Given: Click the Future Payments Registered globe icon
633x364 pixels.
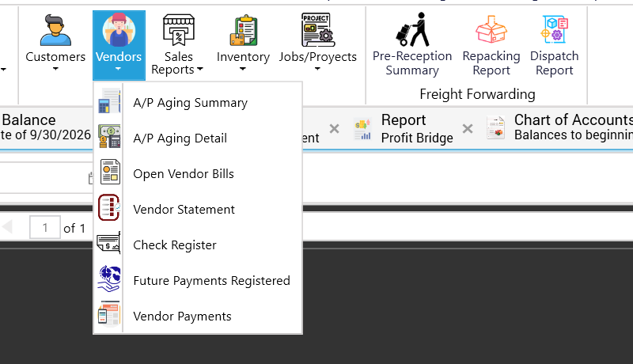Looking at the screenshot, I should [109, 279].
